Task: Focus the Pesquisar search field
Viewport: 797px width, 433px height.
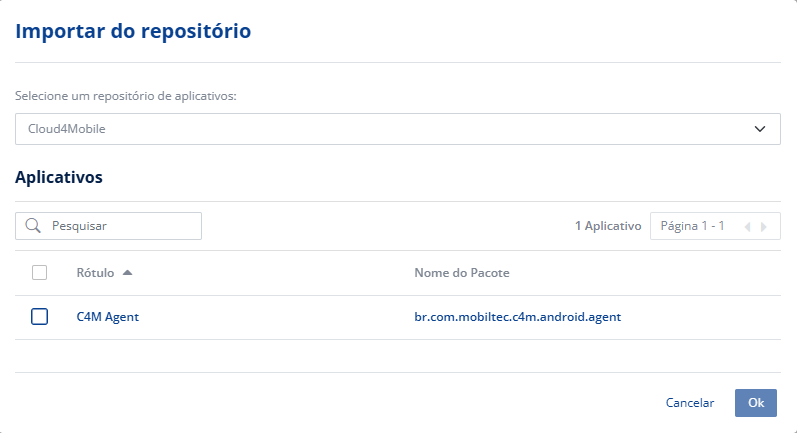Action: point(120,226)
